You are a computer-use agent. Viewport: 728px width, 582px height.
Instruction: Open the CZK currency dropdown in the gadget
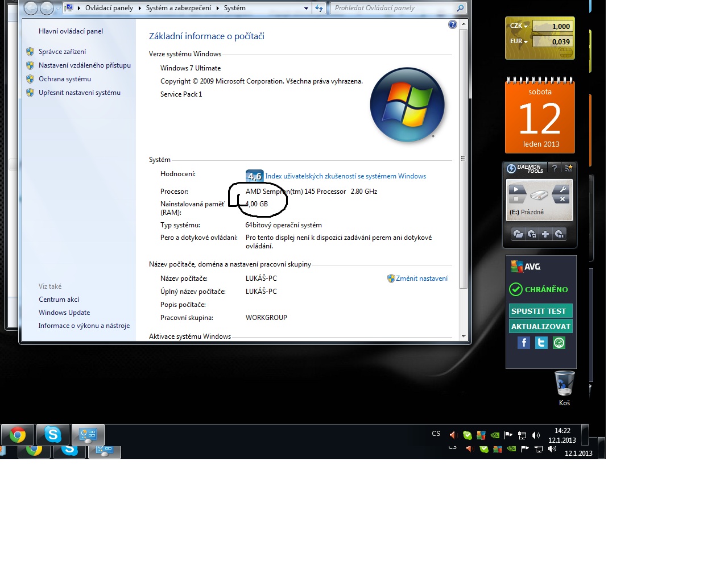pos(519,26)
